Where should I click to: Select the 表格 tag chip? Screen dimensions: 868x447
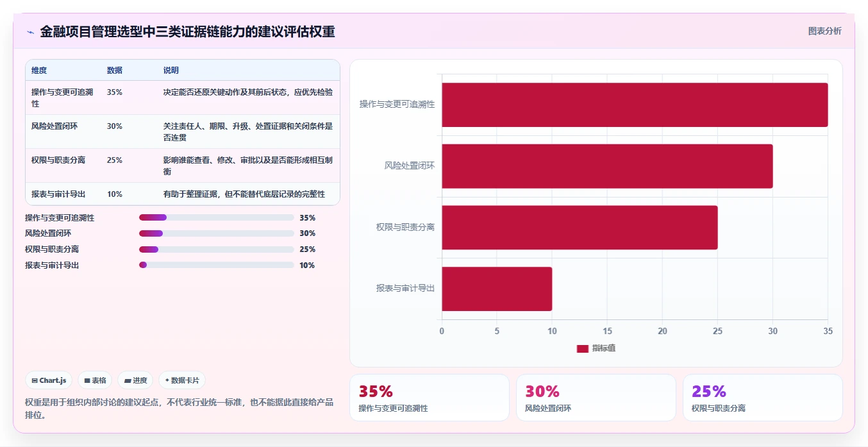click(95, 380)
